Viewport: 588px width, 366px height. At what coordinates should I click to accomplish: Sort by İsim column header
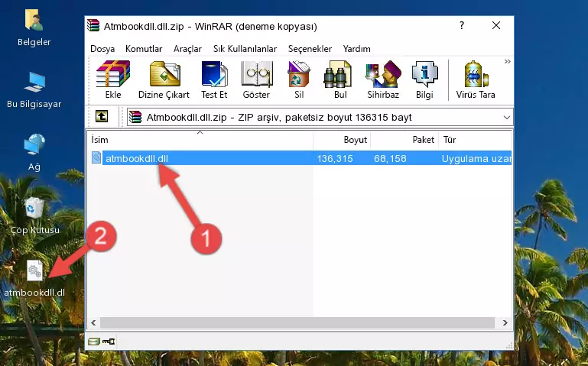200,140
